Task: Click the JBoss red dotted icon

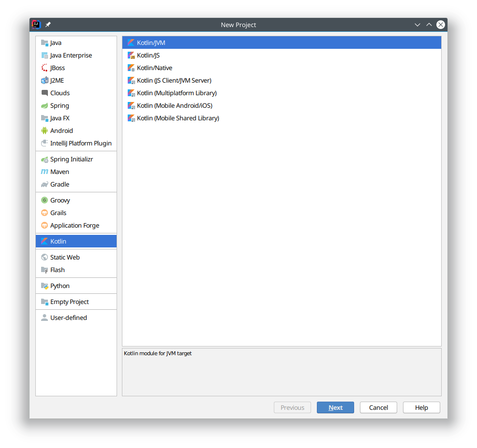Action: pyautogui.click(x=45, y=68)
